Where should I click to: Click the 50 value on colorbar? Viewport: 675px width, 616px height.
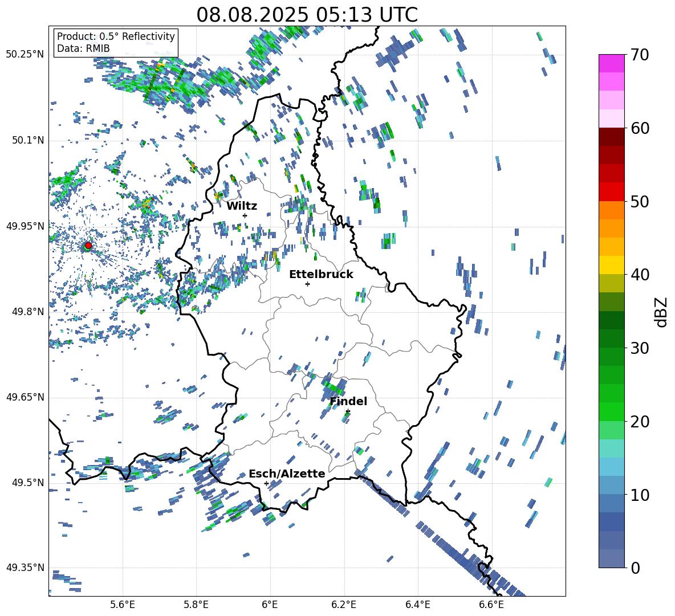pyautogui.click(x=640, y=201)
